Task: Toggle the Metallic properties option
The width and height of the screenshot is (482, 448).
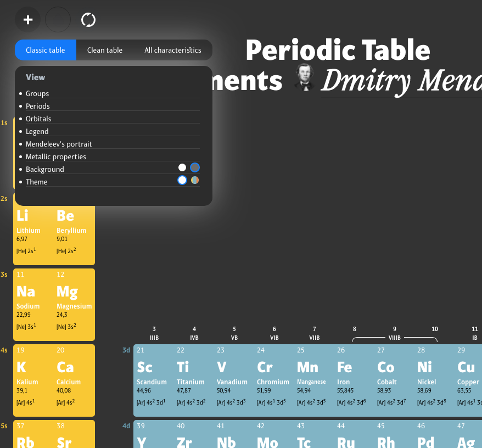Action: pyautogui.click(x=56, y=156)
